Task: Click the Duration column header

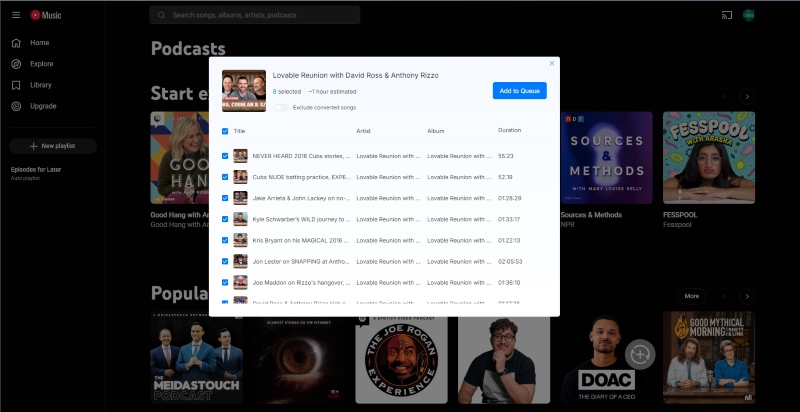Action: tap(509, 131)
